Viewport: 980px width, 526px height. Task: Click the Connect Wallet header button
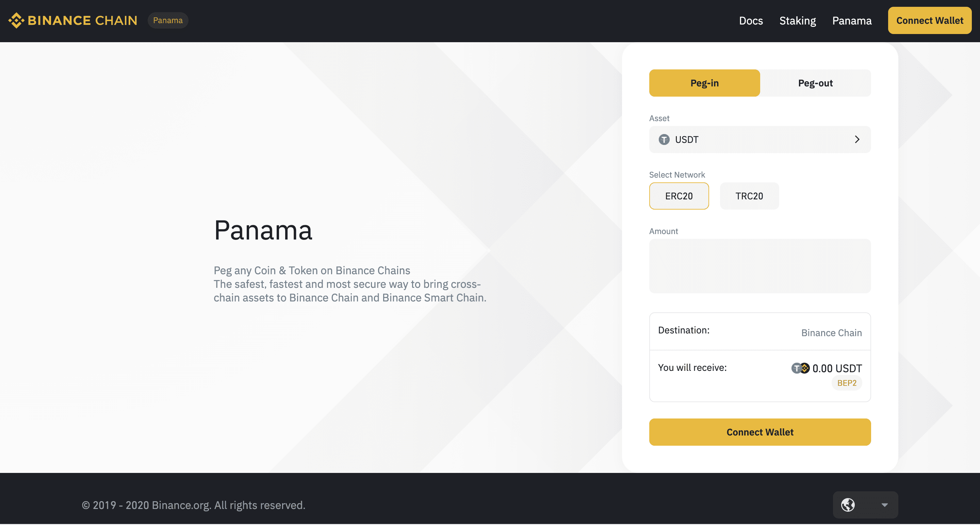pyautogui.click(x=929, y=20)
